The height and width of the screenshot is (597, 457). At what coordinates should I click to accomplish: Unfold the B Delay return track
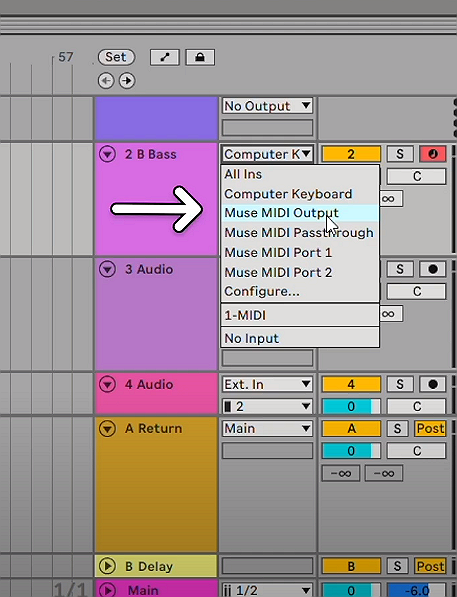[x=107, y=566]
